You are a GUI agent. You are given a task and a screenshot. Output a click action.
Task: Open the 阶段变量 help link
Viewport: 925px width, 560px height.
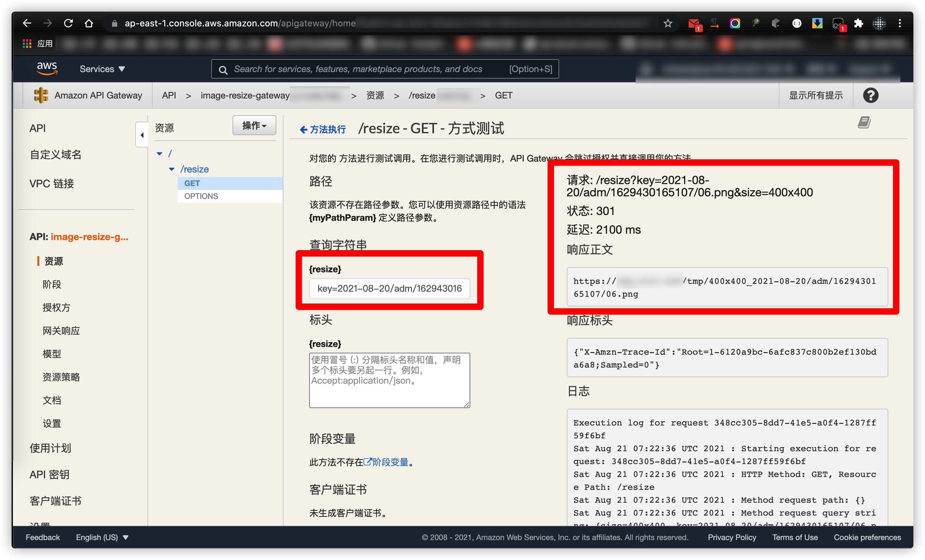[386, 462]
